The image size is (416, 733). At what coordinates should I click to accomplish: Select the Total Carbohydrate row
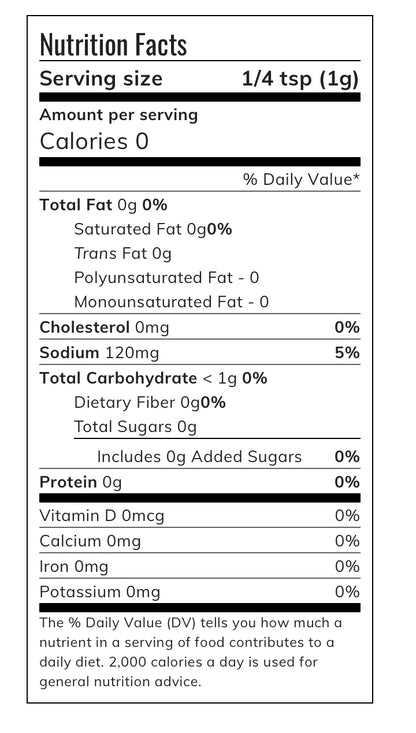click(x=153, y=378)
